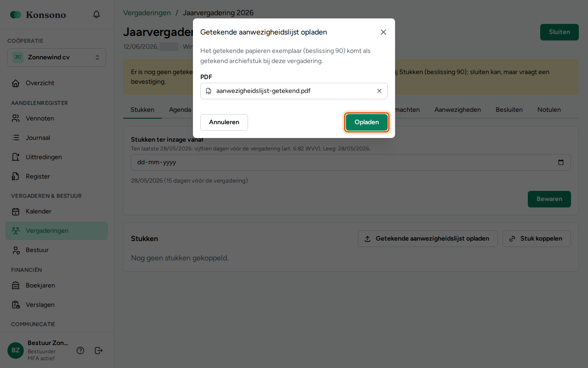
Task: Click the BZ user avatar
Action: (x=16, y=351)
